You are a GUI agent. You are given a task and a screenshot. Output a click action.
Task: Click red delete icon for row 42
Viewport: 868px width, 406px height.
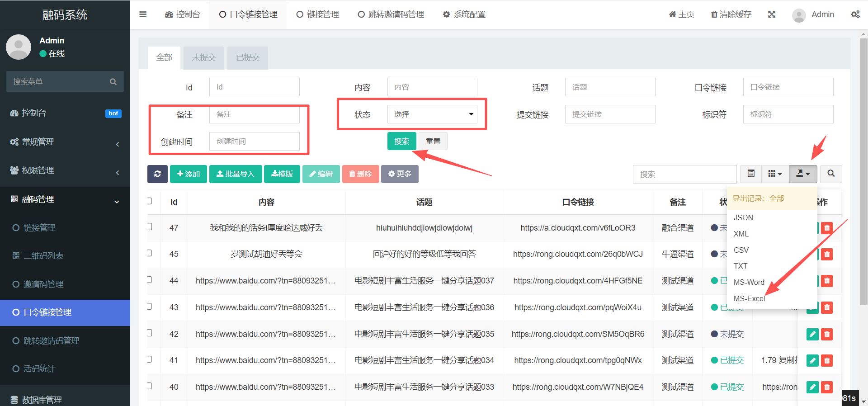click(827, 334)
